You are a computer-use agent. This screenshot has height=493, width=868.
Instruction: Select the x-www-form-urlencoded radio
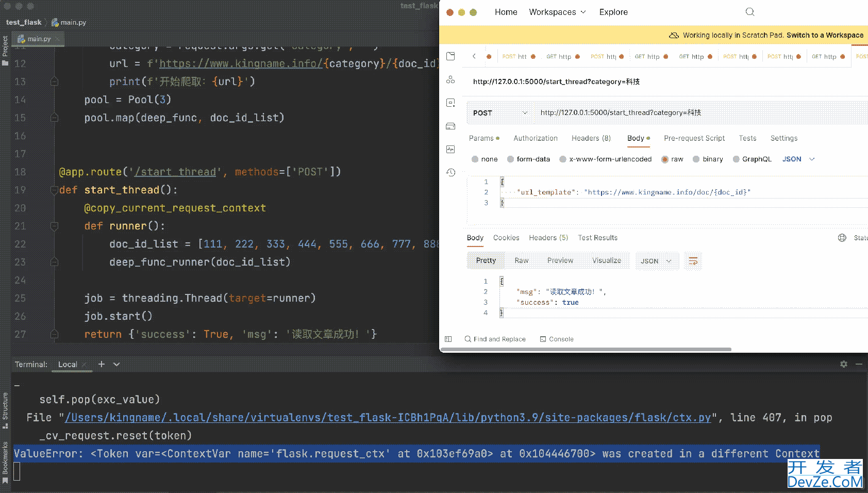coord(563,159)
